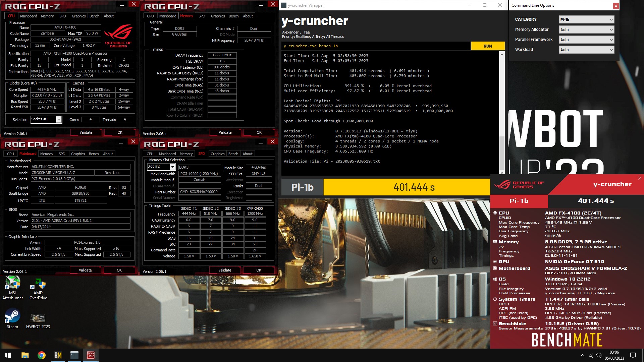Open volume control tray icon
The image size is (644, 362).
[x=599, y=355]
